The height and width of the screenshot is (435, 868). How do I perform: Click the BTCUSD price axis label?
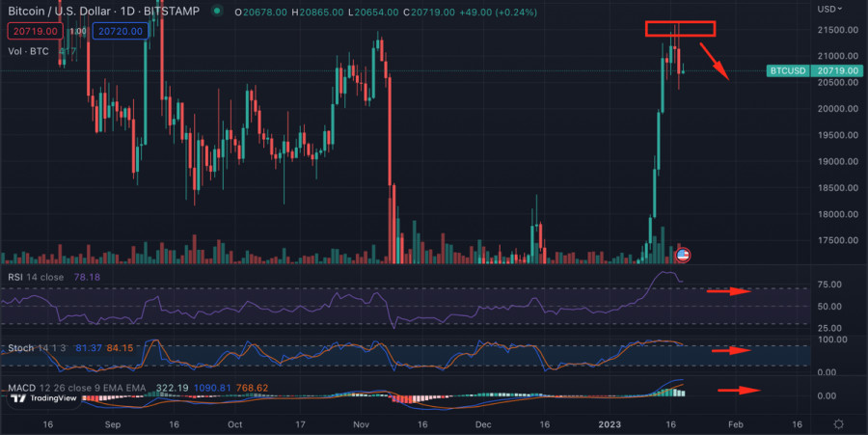tap(788, 70)
